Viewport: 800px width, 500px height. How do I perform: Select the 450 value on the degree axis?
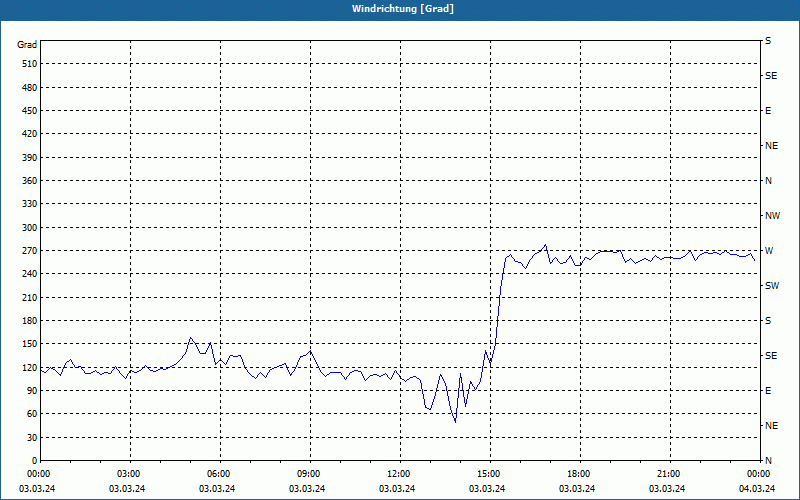coord(30,111)
